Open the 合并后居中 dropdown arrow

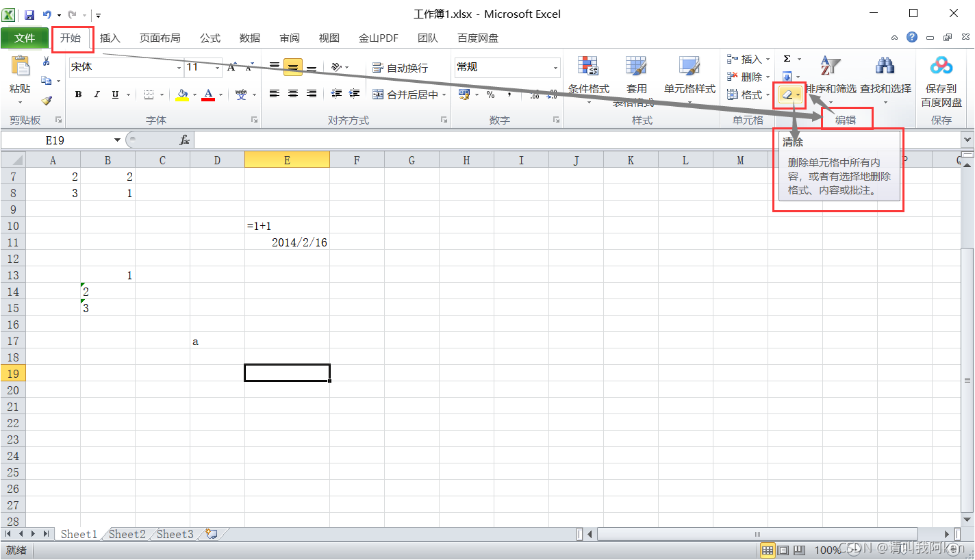pos(444,95)
